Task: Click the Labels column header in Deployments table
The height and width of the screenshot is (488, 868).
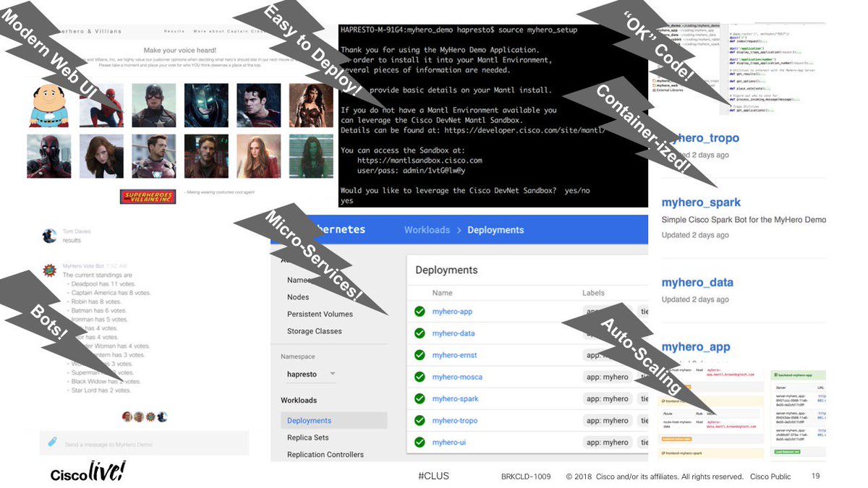Action: click(x=595, y=293)
